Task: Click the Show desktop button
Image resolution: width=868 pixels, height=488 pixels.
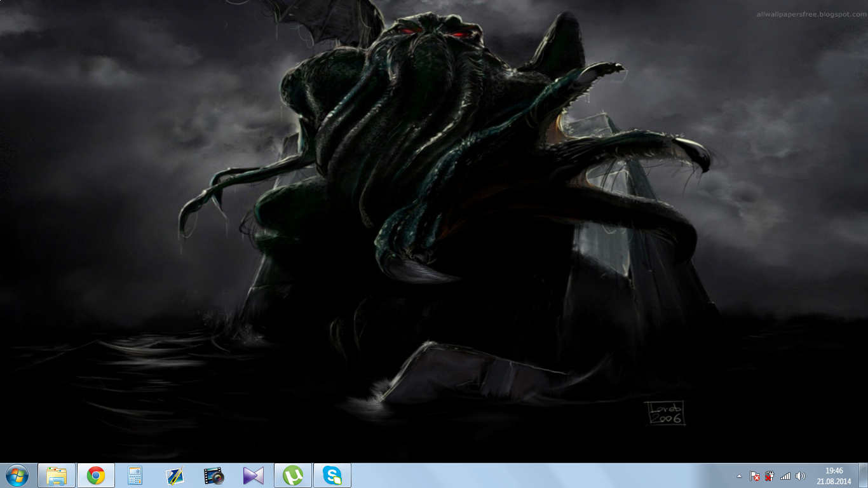Action: 863,475
